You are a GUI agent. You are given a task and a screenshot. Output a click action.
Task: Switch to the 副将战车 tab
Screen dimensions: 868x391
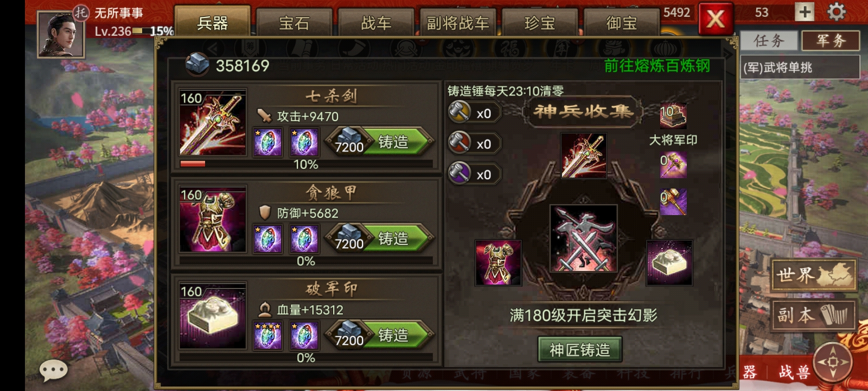(x=458, y=23)
